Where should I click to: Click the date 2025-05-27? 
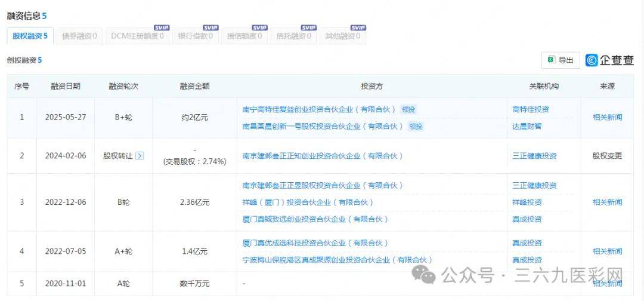[66, 117]
